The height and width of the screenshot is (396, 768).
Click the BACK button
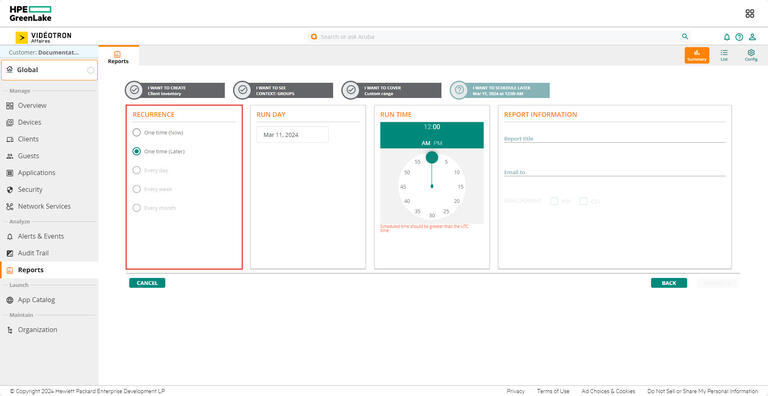pos(669,283)
